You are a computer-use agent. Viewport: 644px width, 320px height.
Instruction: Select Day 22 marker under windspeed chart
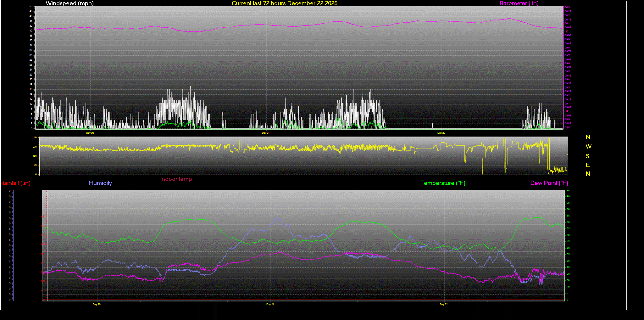pyautogui.click(x=441, y=133)
